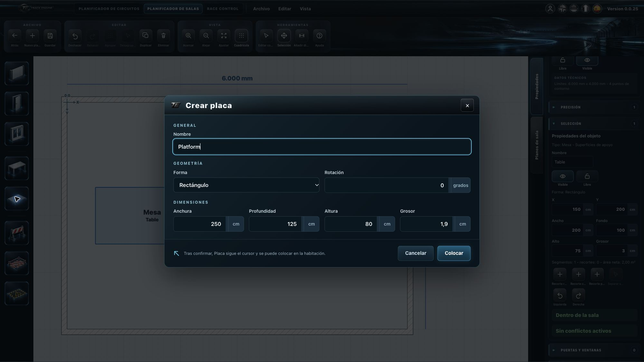
Task: Open the user account icon
Action: pos(550,8)
